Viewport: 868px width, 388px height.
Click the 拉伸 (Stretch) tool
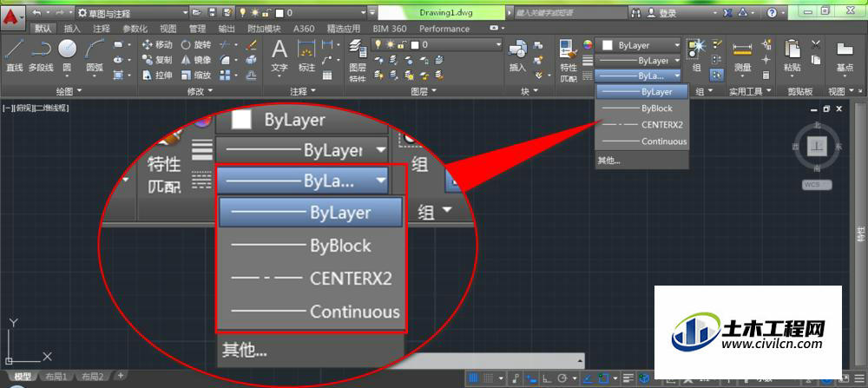158,75
